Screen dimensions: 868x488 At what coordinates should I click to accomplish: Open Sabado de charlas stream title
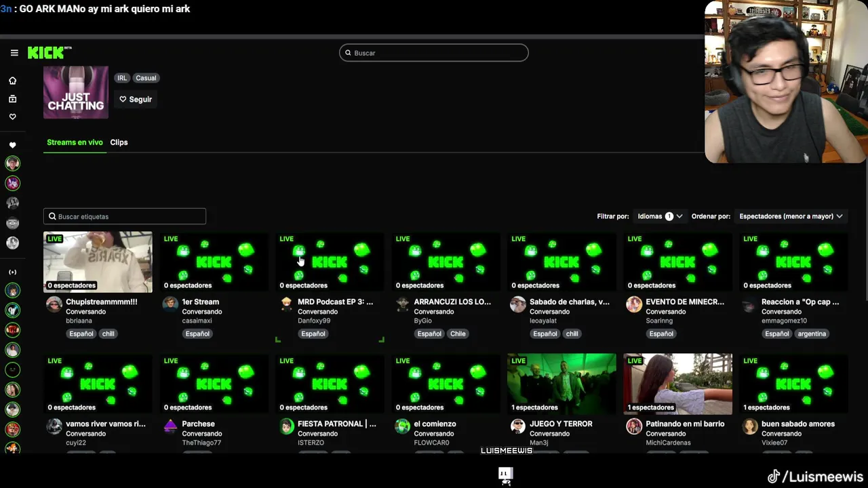click(570, 302)
